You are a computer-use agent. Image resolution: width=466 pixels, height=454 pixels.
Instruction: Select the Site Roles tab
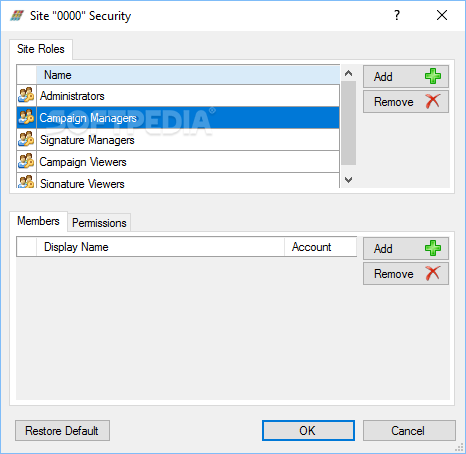[41, 49]
